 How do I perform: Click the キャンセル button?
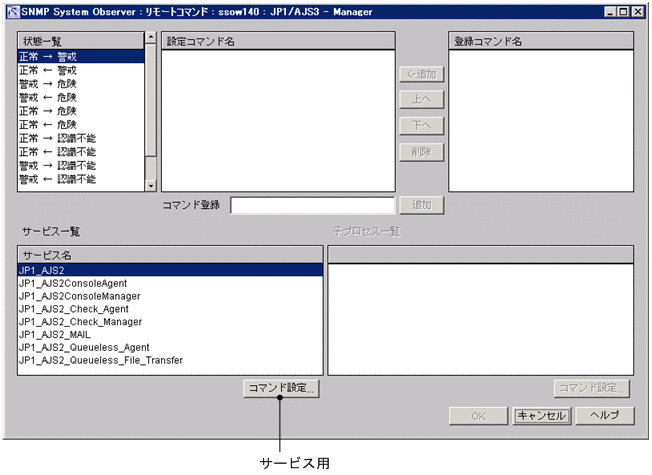pos(541,416)
